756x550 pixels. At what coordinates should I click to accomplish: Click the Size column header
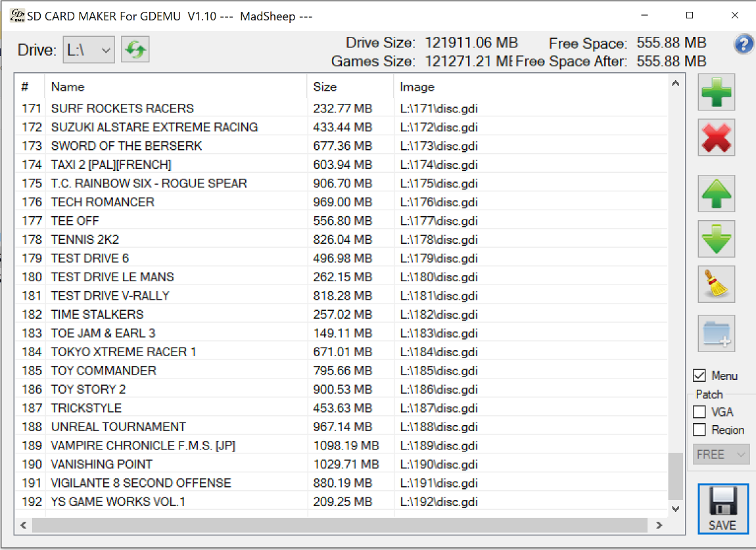pos(350,87)
